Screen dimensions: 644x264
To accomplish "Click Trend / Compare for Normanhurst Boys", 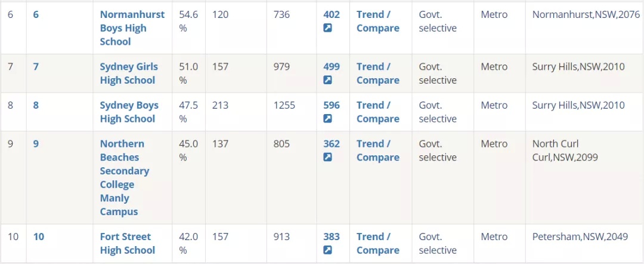I will pos(378,22).
